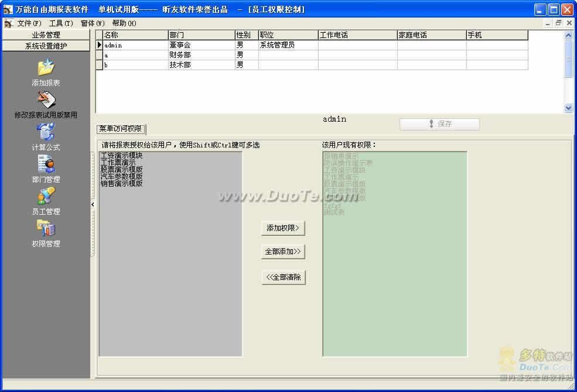The height and width of the screenshot is (392, 577).
Task: Open the 计算公式 icon
Action: pos(46,132)
